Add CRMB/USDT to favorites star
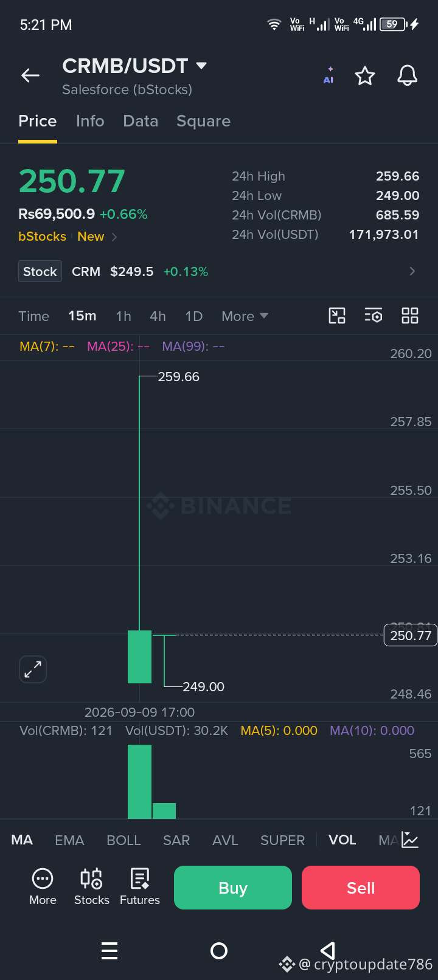This screenshot has width=438, height=980. pyautogui.click(x=365, y=76)
